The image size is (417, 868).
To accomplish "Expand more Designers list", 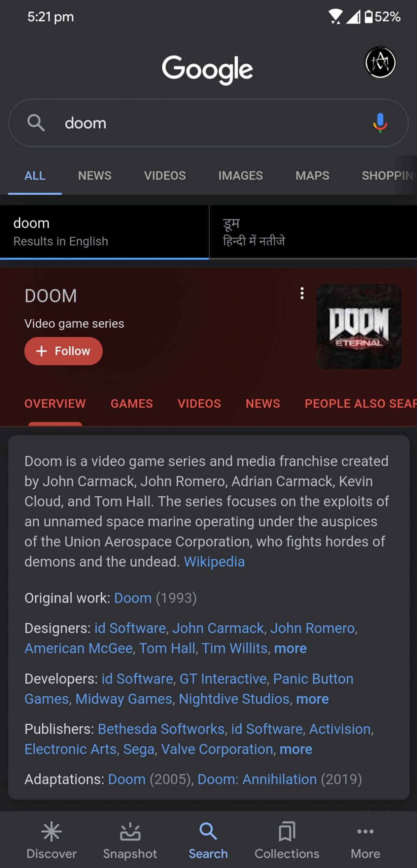I will click(x=290, y=648).
